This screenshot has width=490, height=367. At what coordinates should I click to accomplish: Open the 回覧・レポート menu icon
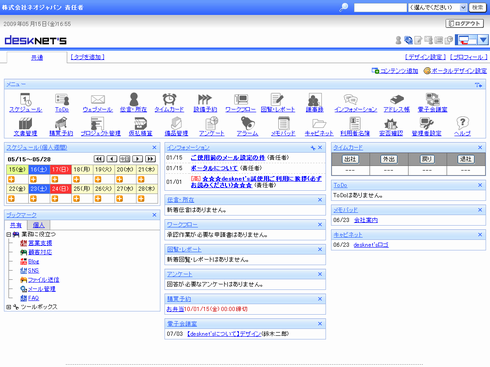click(277, 99)
